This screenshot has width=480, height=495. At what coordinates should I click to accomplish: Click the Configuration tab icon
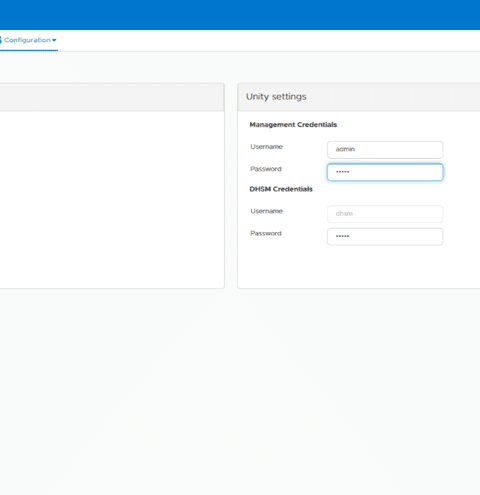click(1, 40)
